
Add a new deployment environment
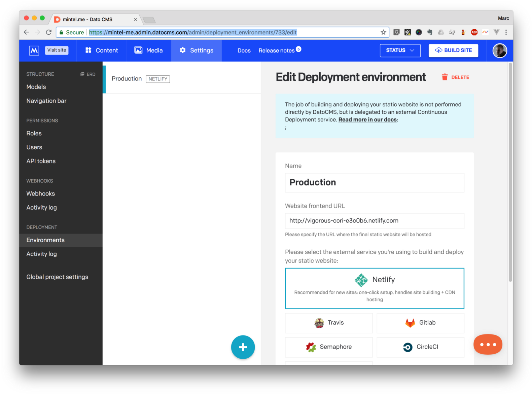pos(243,347)
